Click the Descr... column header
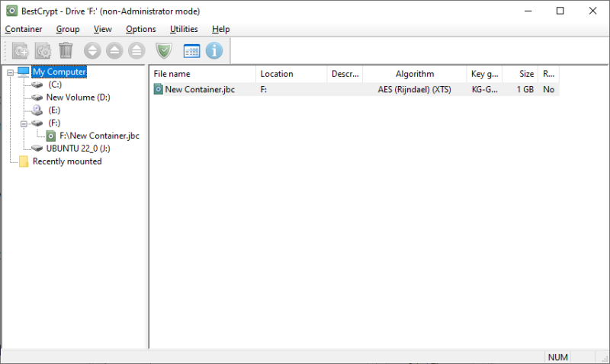The height and width of the screenshot is (364, 610). 345,74
